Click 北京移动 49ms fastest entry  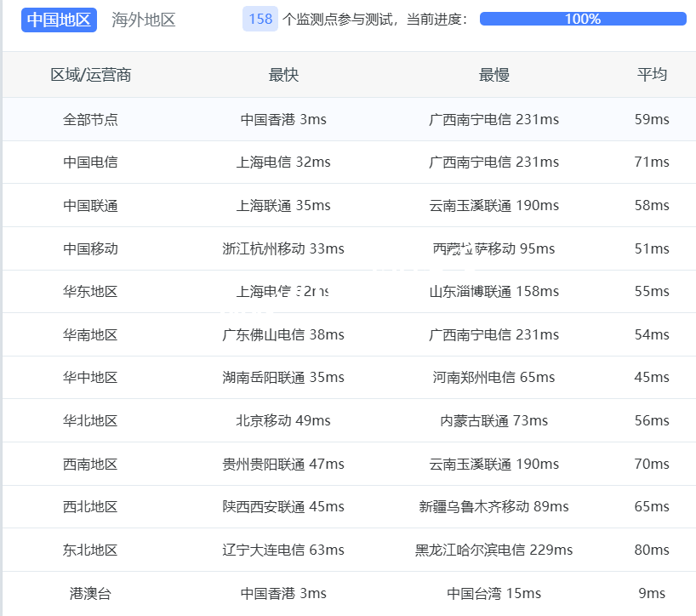[x=283, y=420]
